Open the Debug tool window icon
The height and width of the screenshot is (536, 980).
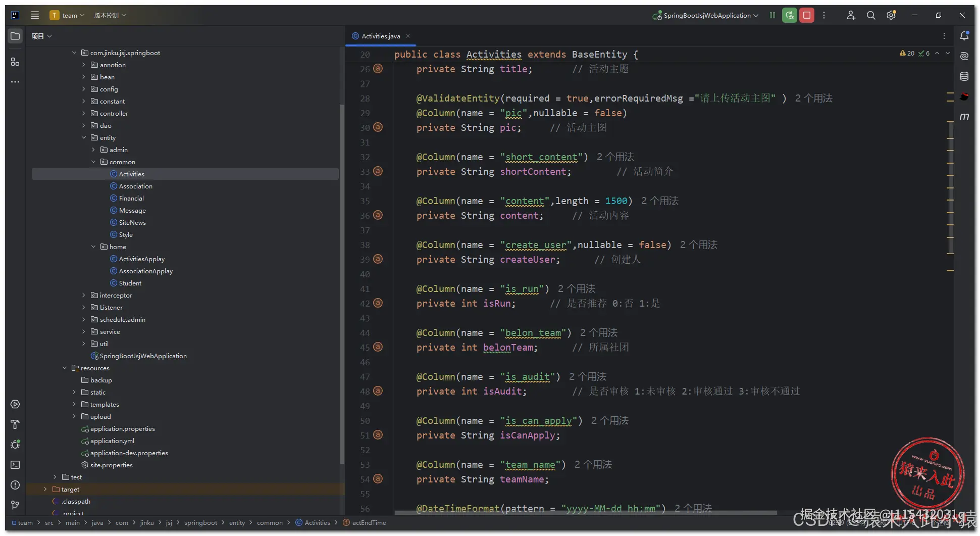tap(15, 445)
